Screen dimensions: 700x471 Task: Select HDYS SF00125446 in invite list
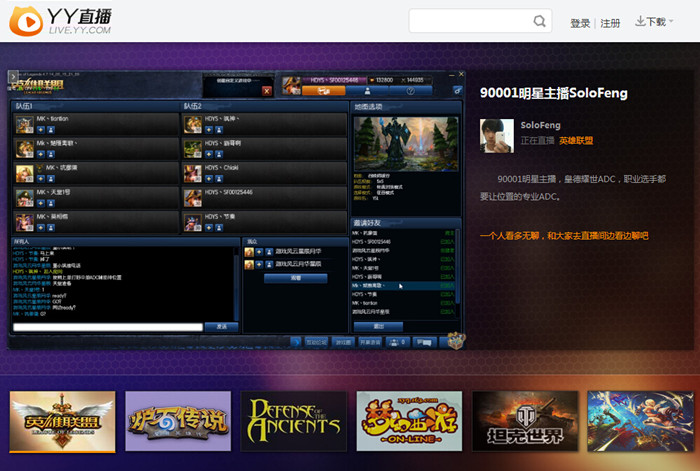pyautogui.click(x=403, y=242)
